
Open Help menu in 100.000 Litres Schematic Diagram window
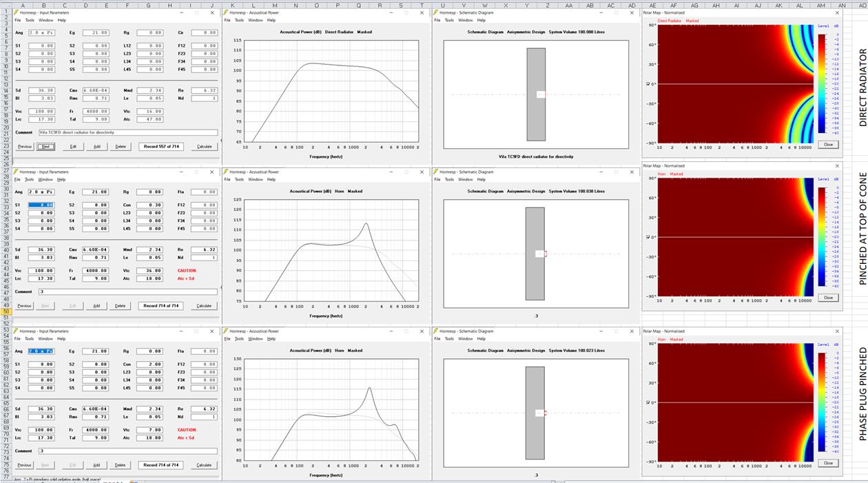[482, 20]
